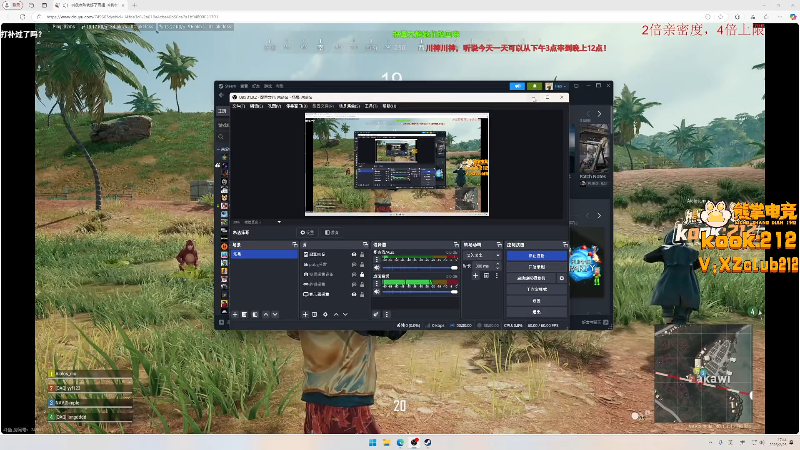Open virtual camera settings gear in Controls
Screen dimensions: 800x450
[x=562, y=278]
